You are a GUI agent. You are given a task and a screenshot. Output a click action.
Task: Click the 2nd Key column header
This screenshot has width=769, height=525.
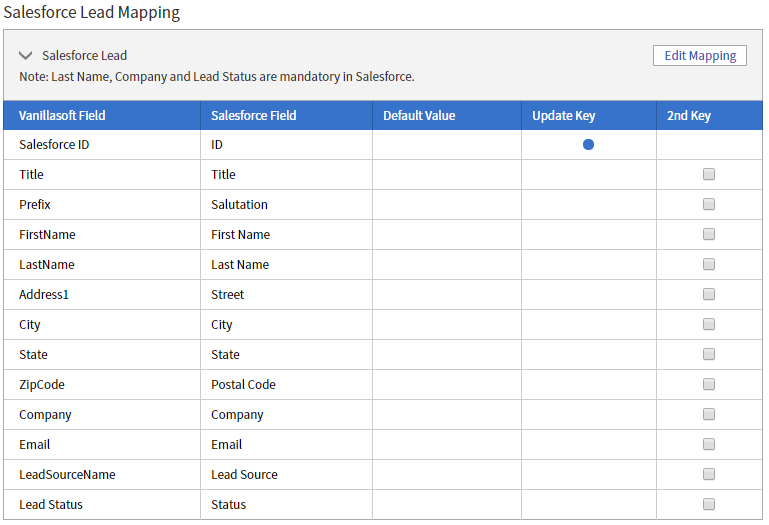pyautogui.click(x=709, y=116)
